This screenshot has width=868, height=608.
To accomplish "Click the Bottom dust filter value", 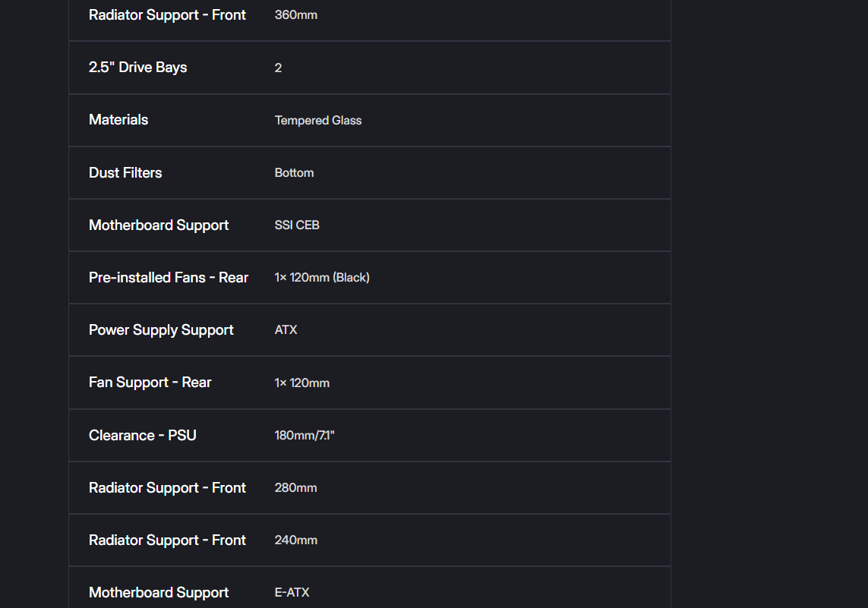I will click(x=294, y=172).
